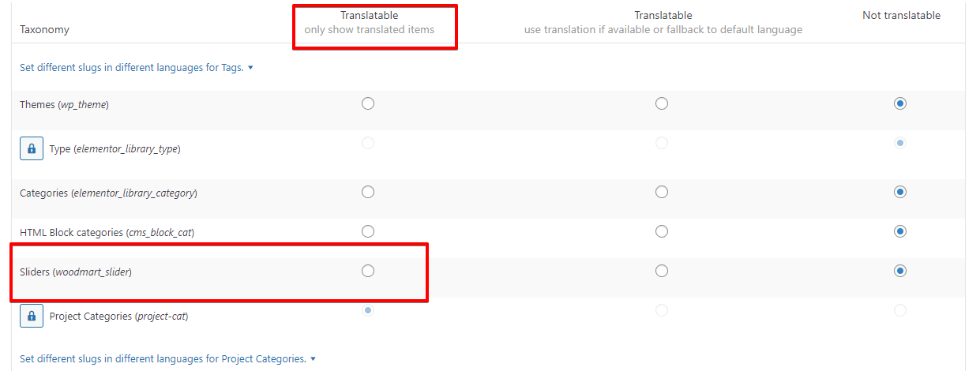Select Not translatable for Themes taxonomy
The height and width of the screenshot is (371, 980).
click(x=899, y=103)
